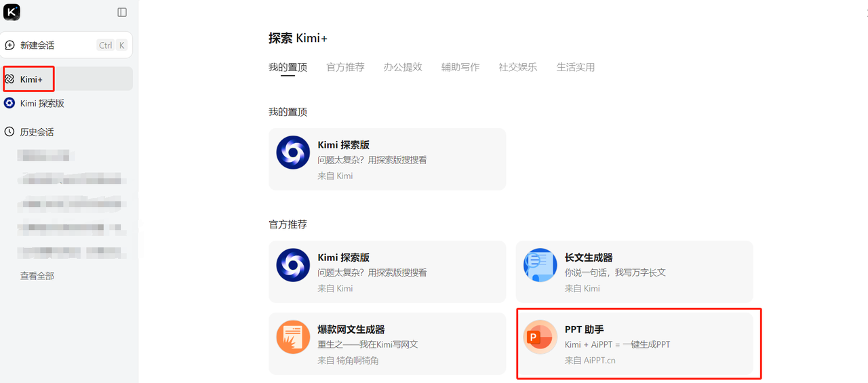Click the Ctrl K shortcut hint
This screenshot has width=868, height=383.
[113, 45]
